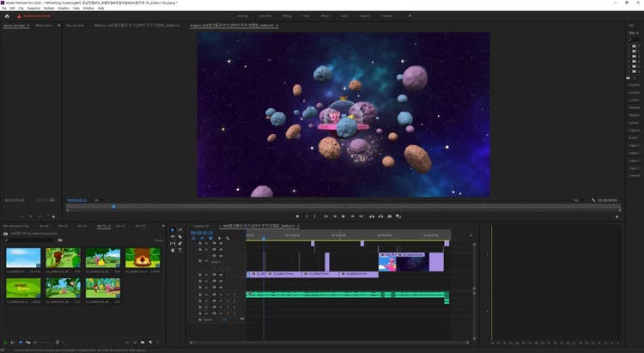Click the timeline horizontal zoom scrollbar
Image resolution: width=644 pixels, height=353 pixels.
point(329,343)
